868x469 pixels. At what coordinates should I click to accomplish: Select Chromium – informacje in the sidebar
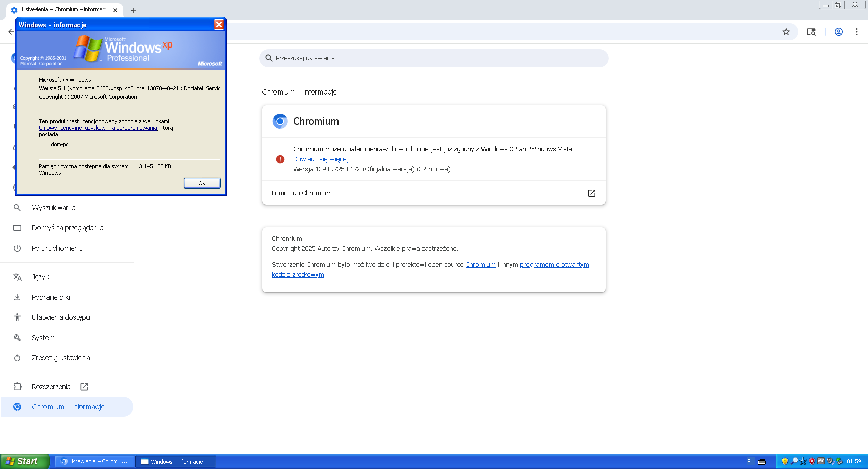pyautogui.click(x=67, y=407)
